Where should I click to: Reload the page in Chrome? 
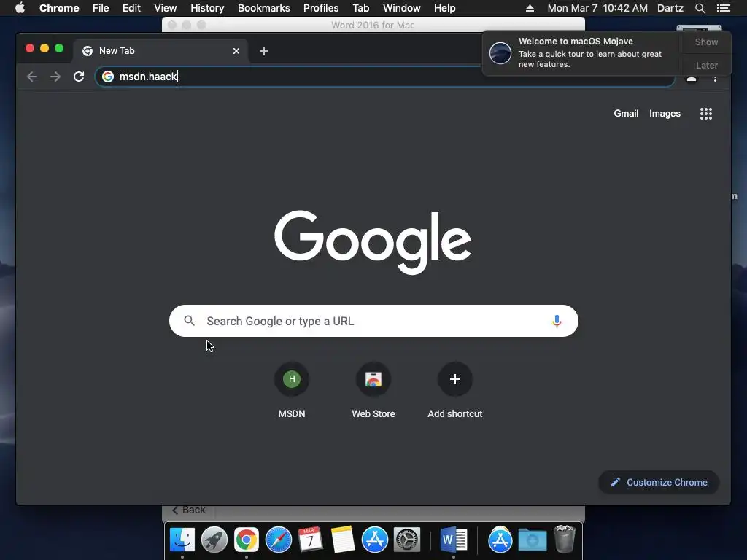point(79,76)
